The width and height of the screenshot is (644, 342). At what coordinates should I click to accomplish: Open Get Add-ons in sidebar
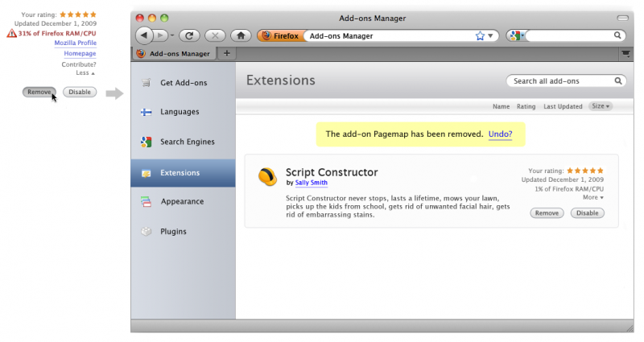click(184, 83)
